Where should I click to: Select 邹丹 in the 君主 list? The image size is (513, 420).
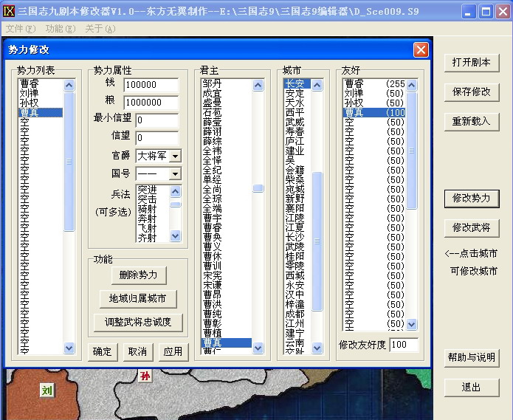tap(227, 83)
